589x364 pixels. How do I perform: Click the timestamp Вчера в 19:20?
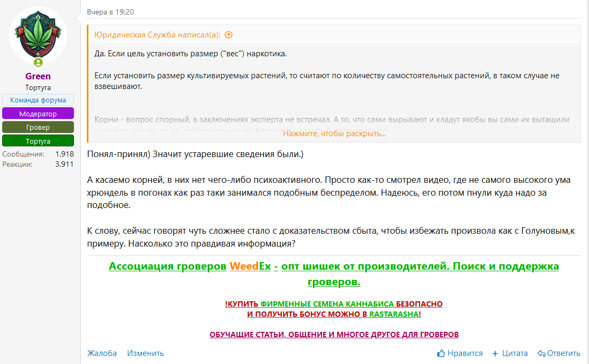pos(105,11)
